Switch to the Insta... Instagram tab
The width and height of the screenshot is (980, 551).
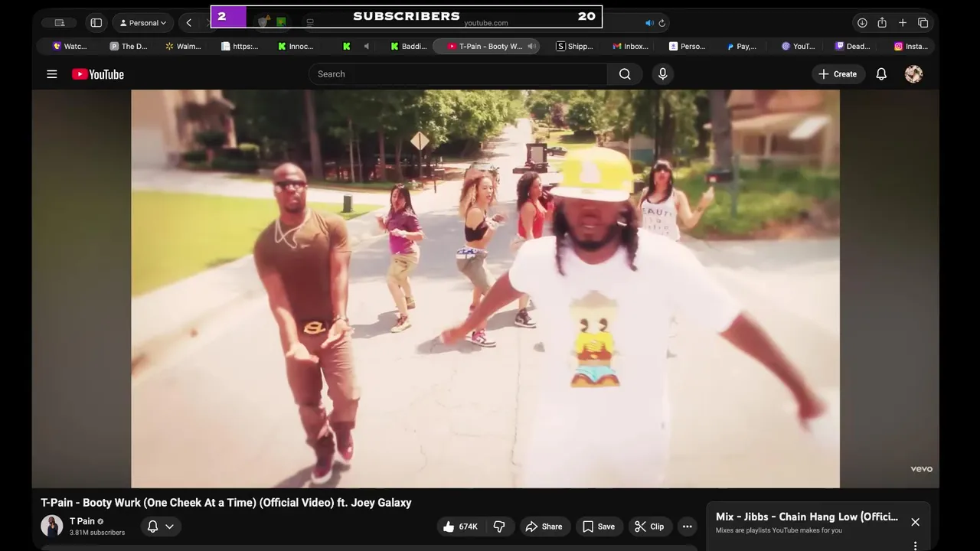click(911, 46)
